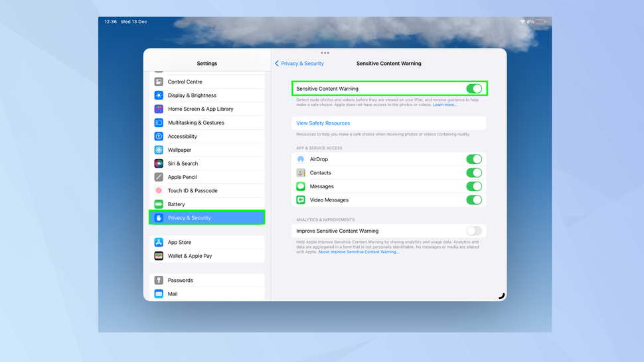Screen dimensions: 644x362
Task: Click the App Store icon
Action: (x=159, y=242)
